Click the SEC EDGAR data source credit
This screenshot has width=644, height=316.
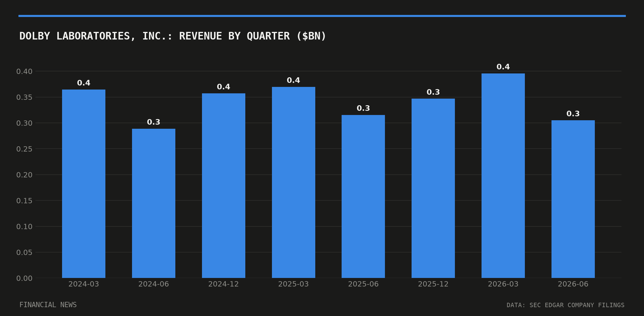tap(566, 305)
